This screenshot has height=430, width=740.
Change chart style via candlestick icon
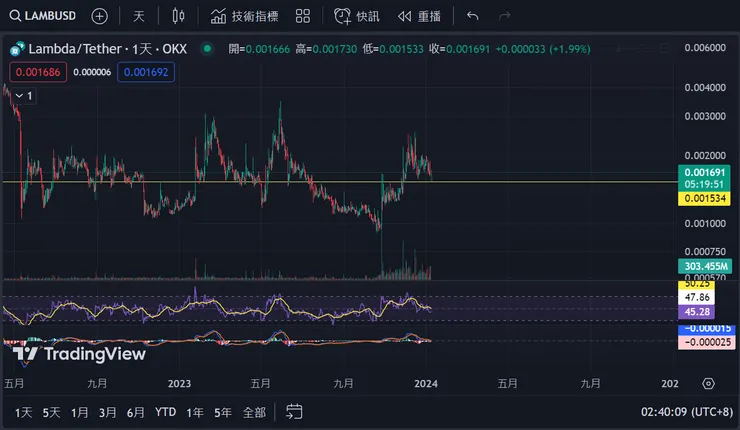[178, 16]
